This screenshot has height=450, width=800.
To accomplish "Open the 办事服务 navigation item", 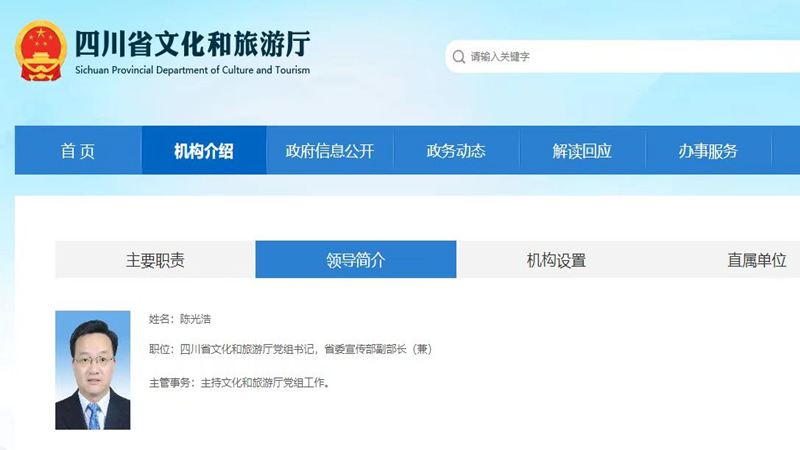I will pyautogui.click(x=708, y=151).
